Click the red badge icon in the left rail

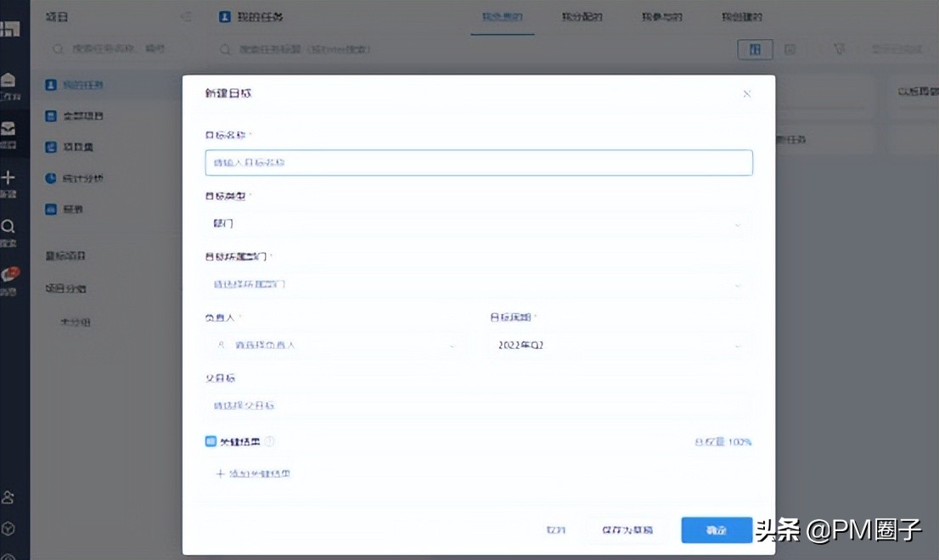[14, 272]
